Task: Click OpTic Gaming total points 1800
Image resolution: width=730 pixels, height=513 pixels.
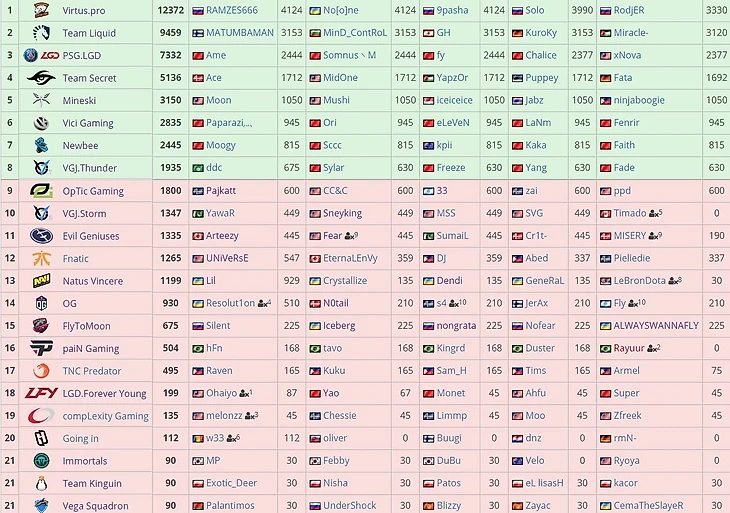Action: coord(170,190)
